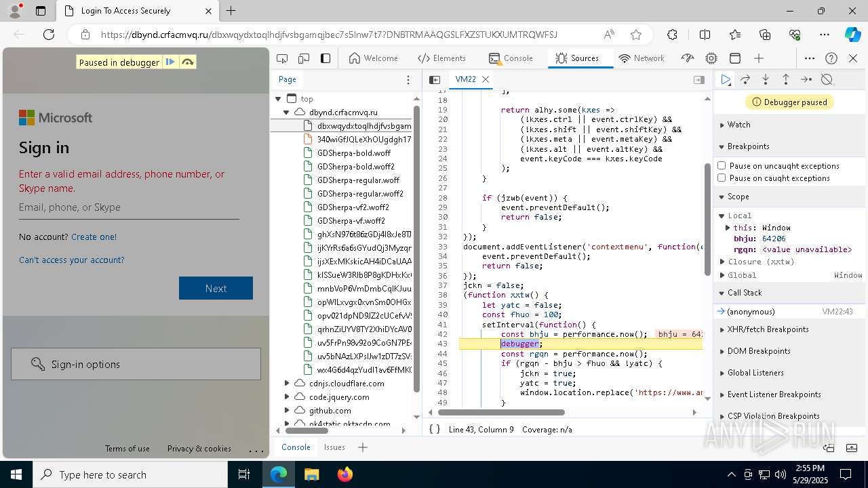868x488 pixels.
Task: Open the Privacy & cookies link
Action: click(199, 449)
